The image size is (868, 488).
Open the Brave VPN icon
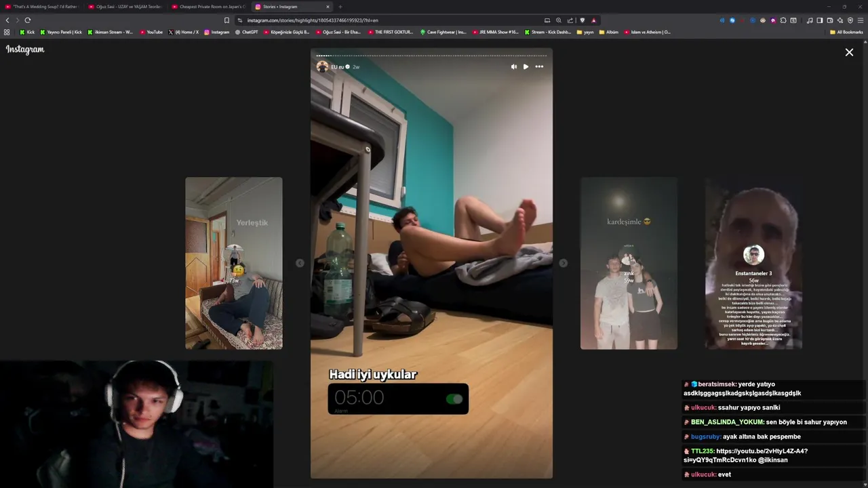pyautogui.click(x=850, y=20)
